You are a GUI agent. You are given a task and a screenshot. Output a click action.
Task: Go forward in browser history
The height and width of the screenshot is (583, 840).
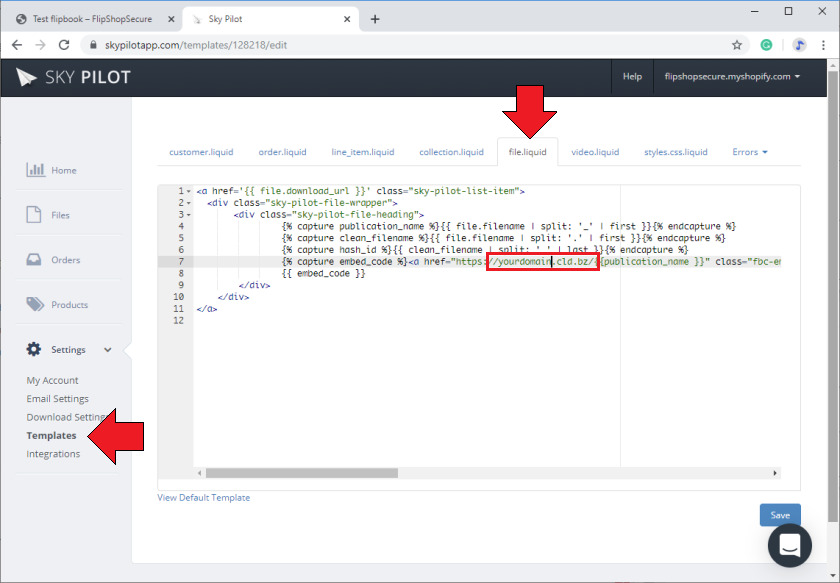[40, 45]
